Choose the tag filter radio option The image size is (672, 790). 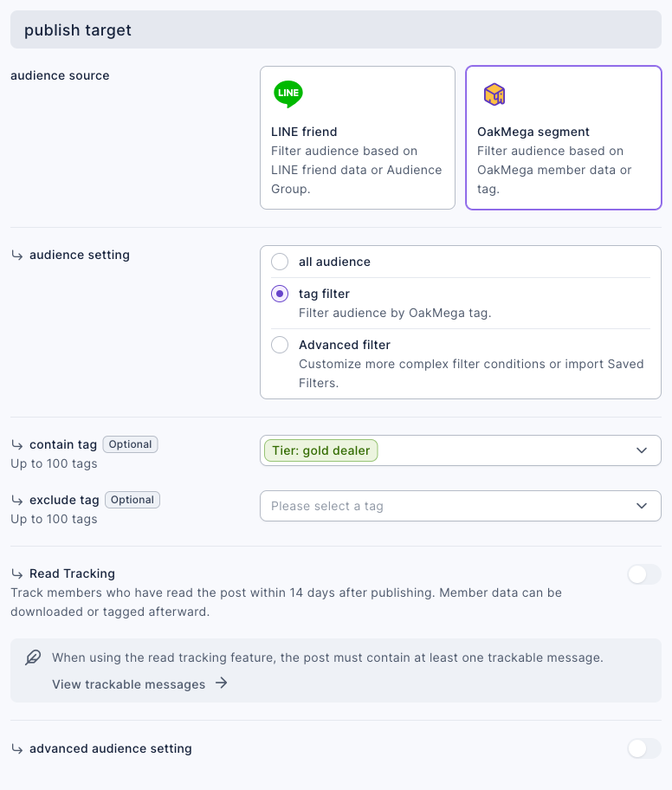point(280,294)
